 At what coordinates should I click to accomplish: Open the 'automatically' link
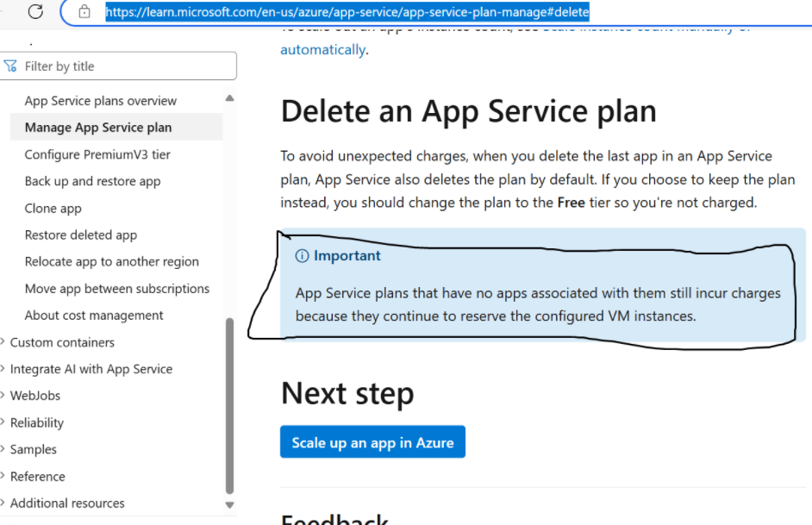pos(323,50)
